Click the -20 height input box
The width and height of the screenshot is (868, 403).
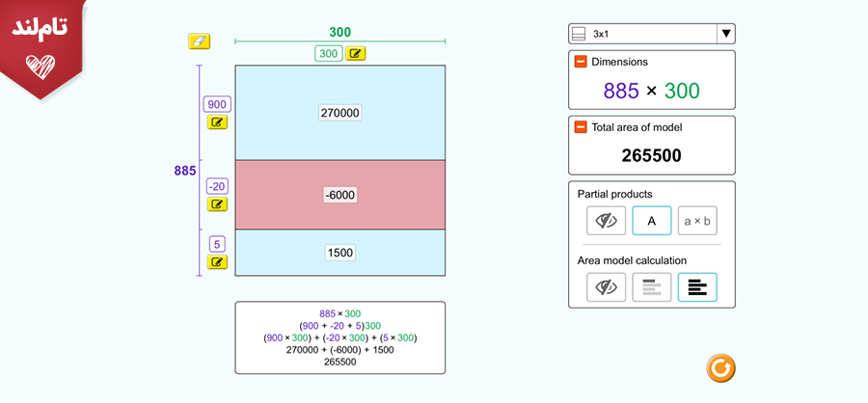(217, 186)
